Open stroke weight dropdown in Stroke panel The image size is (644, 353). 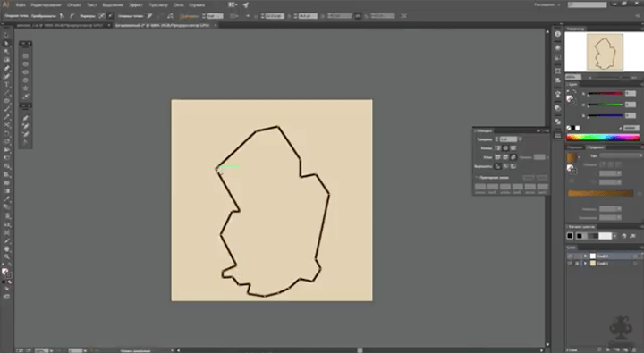[520, 139]
